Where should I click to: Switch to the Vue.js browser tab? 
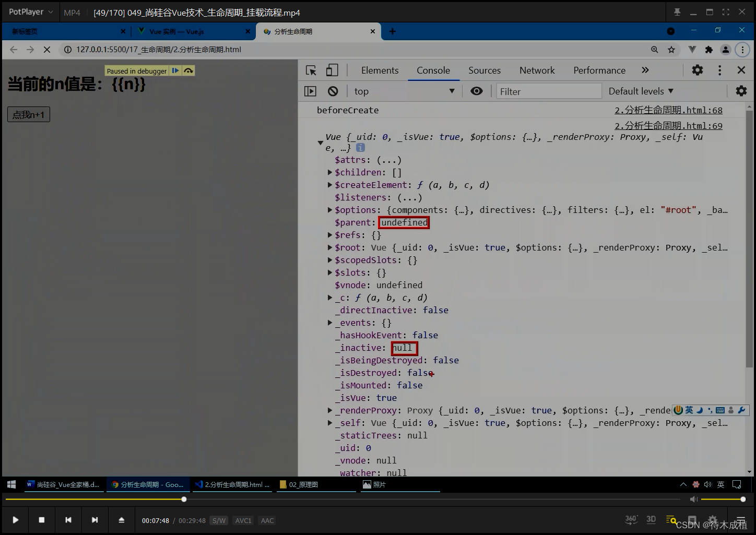[x=191, y=31]
